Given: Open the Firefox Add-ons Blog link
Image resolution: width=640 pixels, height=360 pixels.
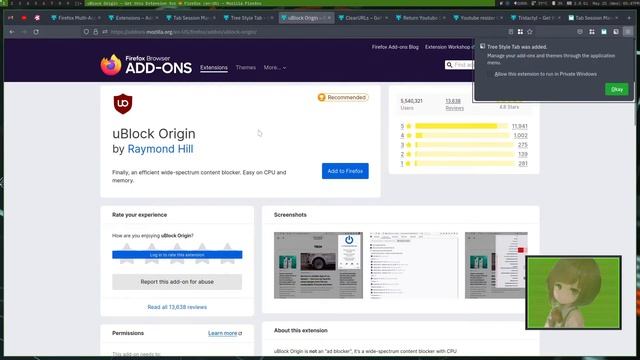Looking at the screenshot, I should pos(395,47).
